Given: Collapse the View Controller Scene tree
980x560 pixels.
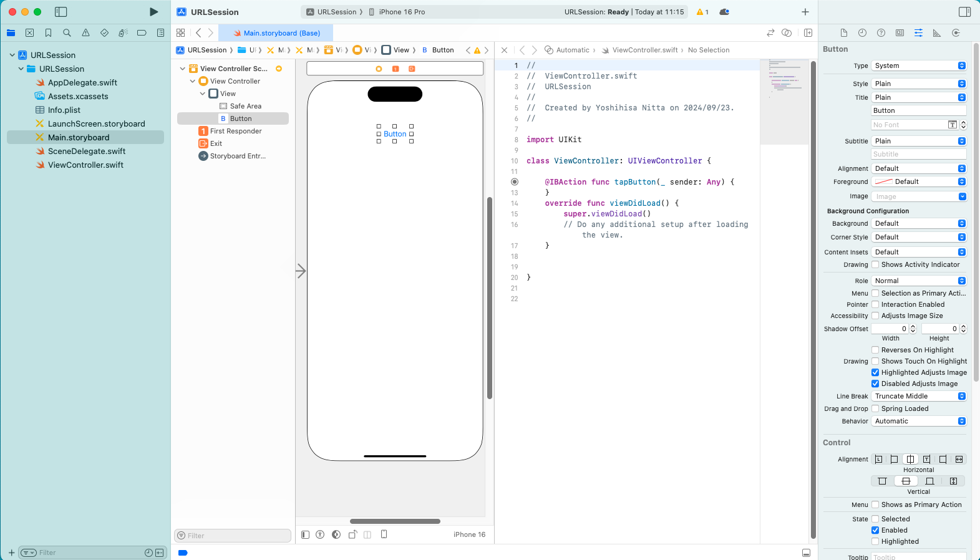Looking at the screenshot, I should (x=182, y=69).
